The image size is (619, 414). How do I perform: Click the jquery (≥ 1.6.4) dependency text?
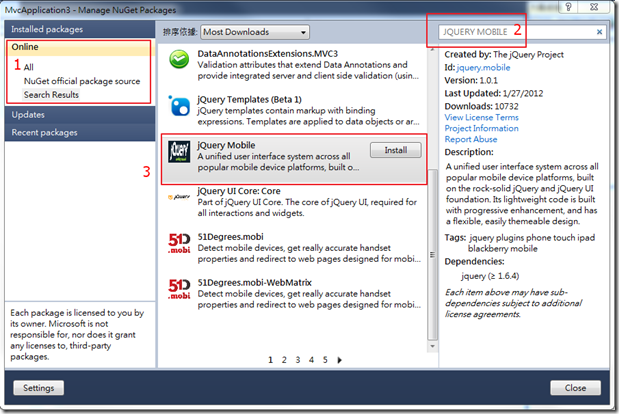(x=490, y=276)
